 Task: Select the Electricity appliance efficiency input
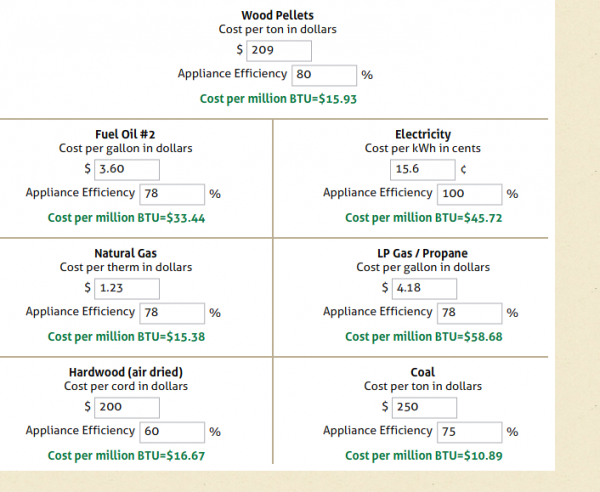(x=469, y=194)
